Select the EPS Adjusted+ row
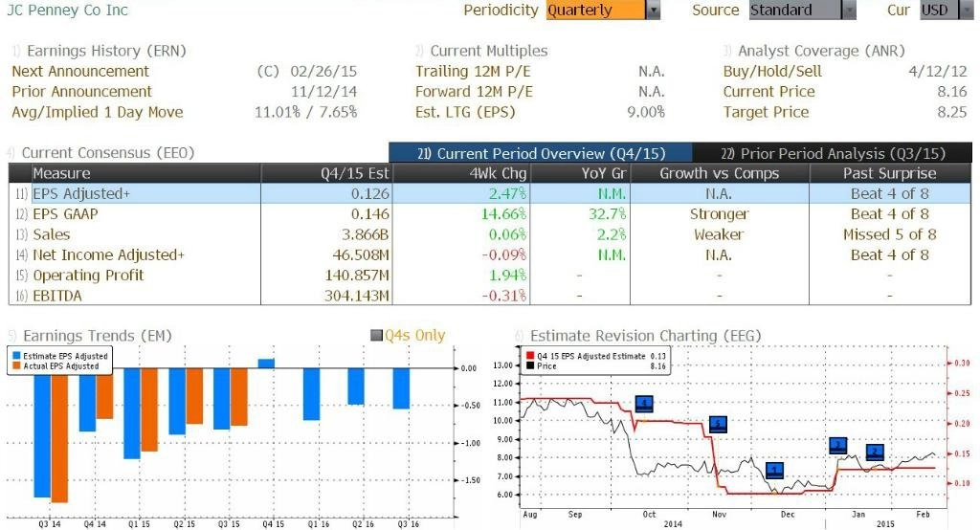The height and width of the screenshot is (530, 980). pos(490,194)
